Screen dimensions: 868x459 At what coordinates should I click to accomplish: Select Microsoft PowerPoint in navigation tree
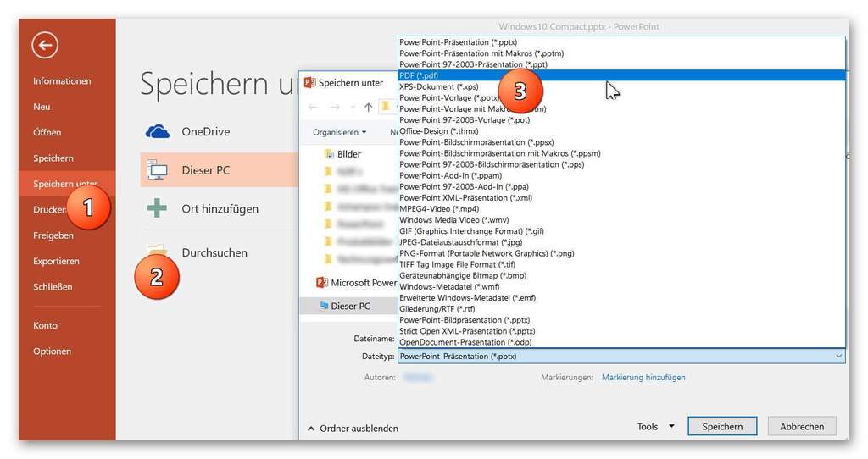point(356,283)
